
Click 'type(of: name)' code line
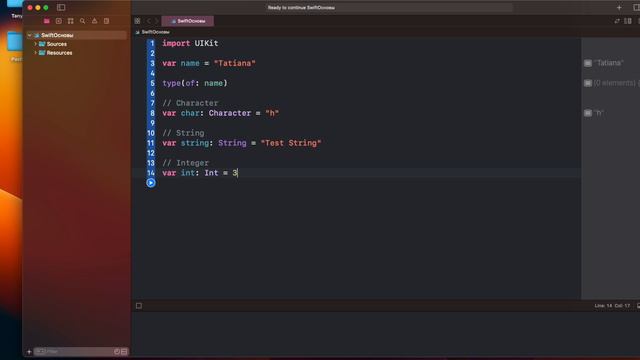pyautogui.click(x=195, y=83)
